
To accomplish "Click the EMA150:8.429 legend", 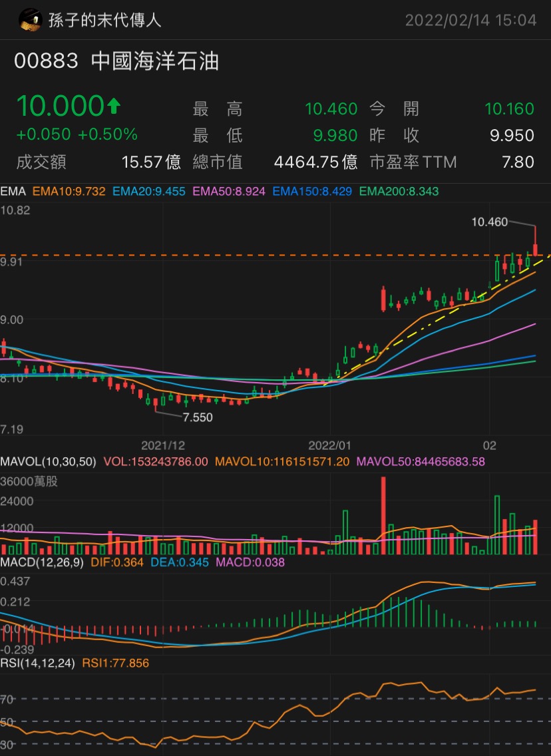I will [312, 192].
